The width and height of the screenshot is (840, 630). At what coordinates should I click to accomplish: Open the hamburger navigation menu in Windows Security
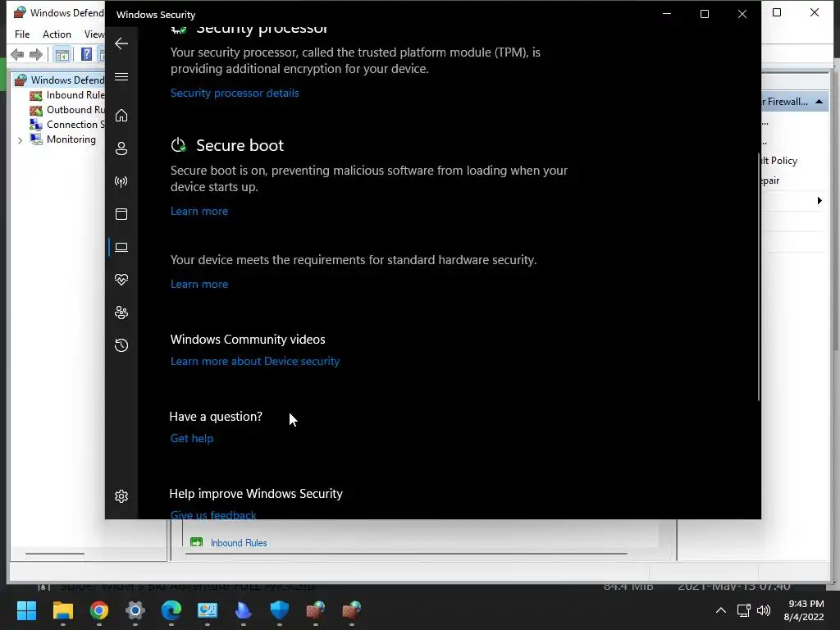(x=121, y=76)
